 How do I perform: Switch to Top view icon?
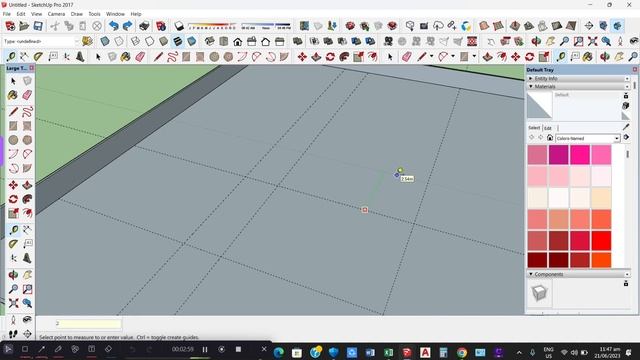pos(223,41)
